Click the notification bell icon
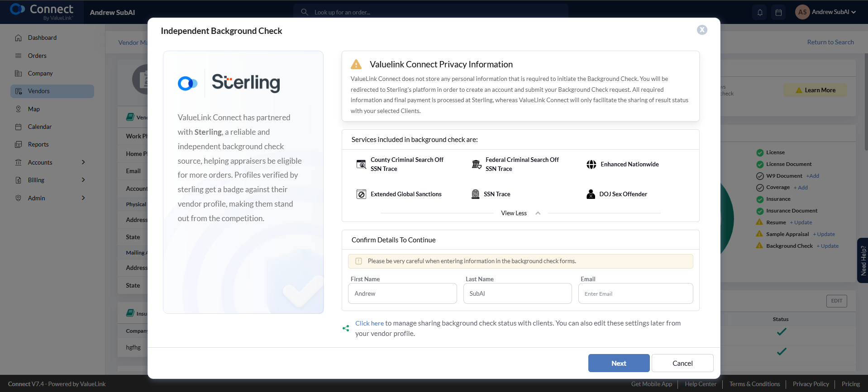The height and width of the screenshot is (392, 868). tap(760, 13)
